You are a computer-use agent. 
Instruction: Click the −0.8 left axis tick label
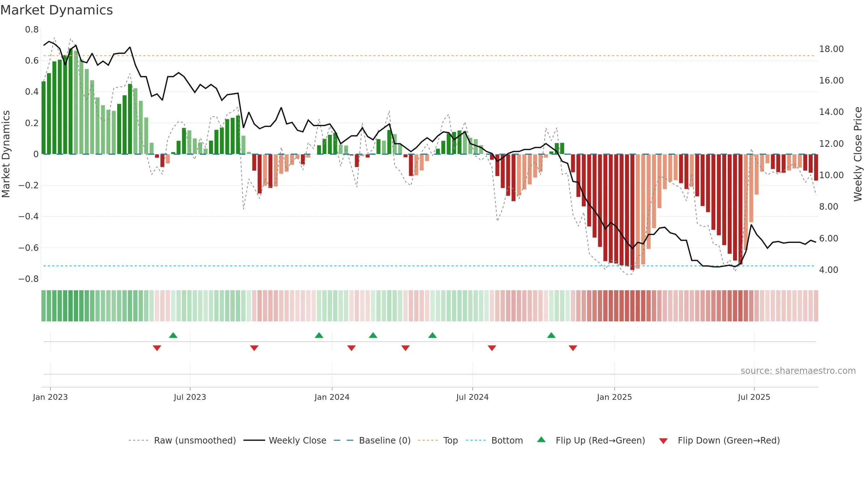tap(29, 279)
